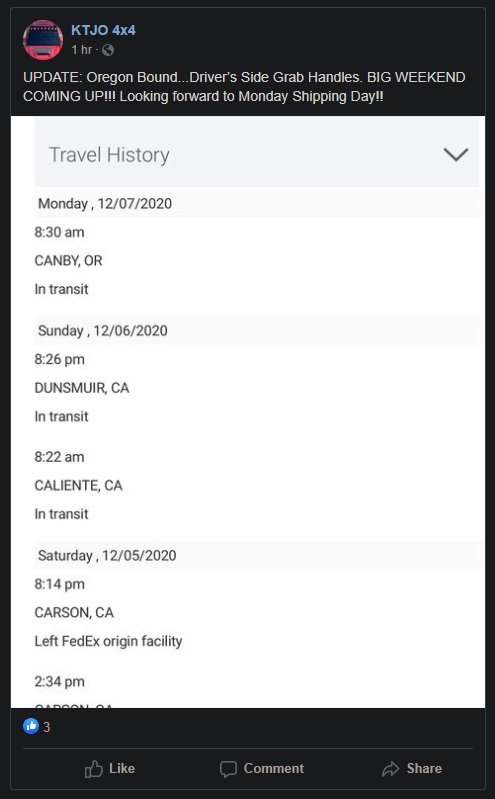Open the Comment button
495x799 pixels.
coord(262,768)
